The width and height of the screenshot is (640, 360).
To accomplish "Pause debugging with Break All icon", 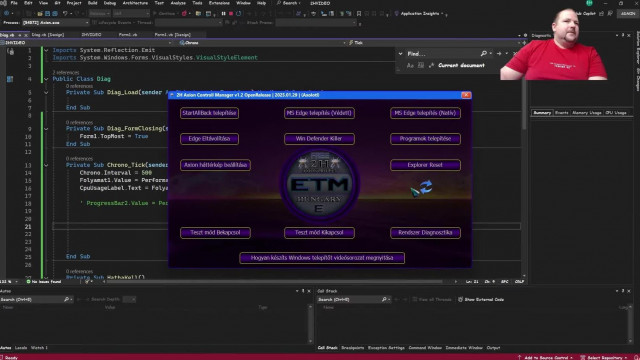I will tap(223, 13).
